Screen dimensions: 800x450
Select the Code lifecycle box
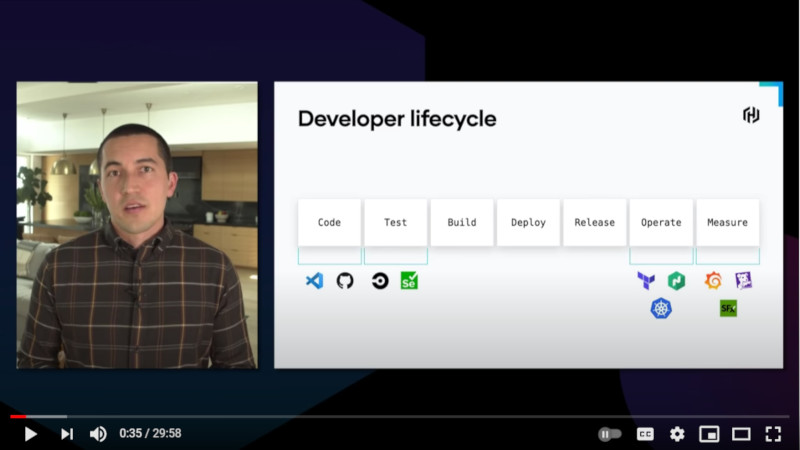pyautogui.click(x=330, y=222)
